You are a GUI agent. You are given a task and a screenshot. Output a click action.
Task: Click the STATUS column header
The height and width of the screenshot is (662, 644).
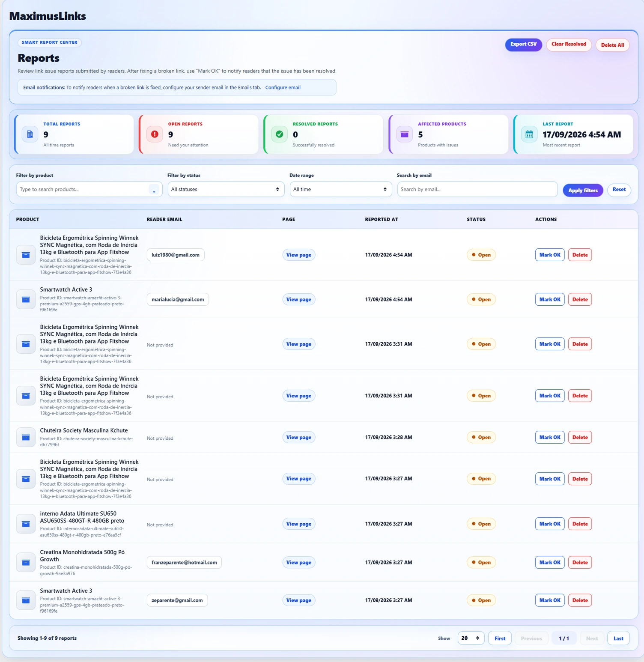click(476, 219)
